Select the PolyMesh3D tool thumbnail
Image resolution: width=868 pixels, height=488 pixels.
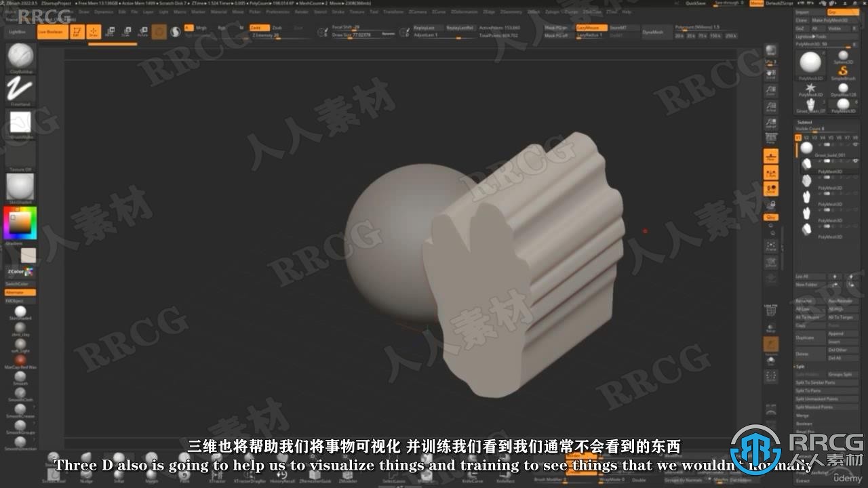point(810,64)
